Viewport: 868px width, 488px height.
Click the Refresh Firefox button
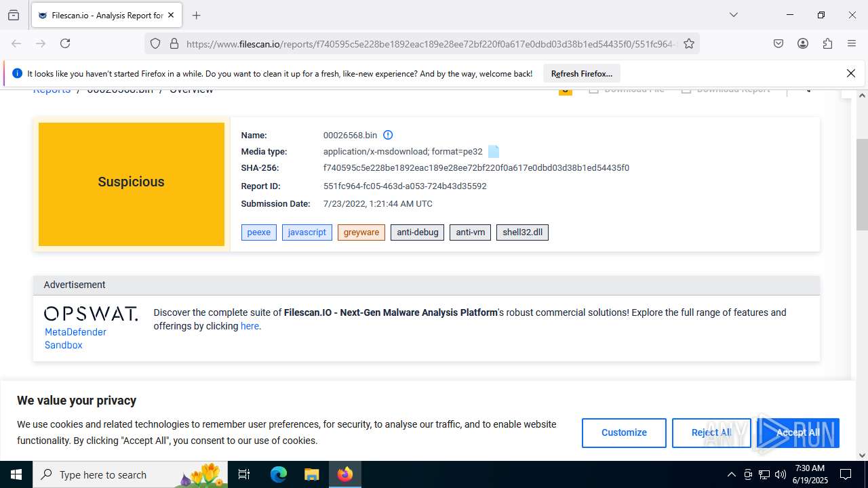582,73
